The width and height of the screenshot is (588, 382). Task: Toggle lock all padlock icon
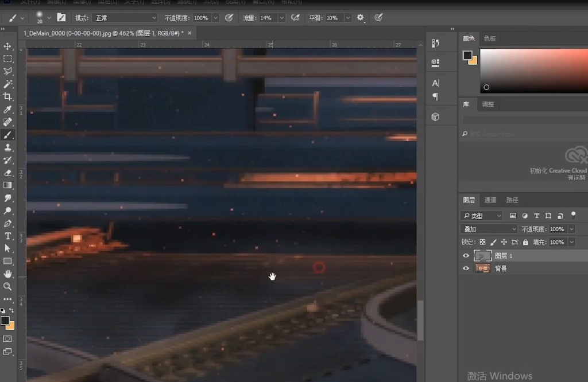[x=526, y=242]
